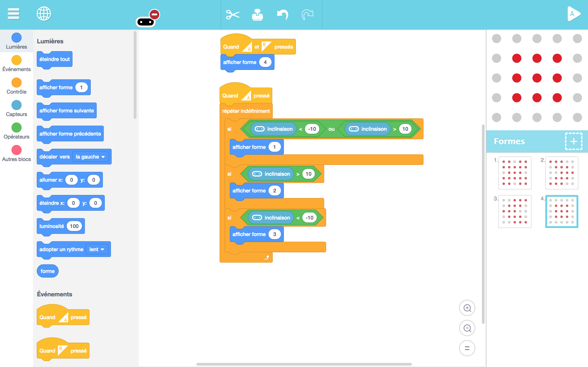Click the redo arrow icon
588x367 pixels.
coord(307,14)
